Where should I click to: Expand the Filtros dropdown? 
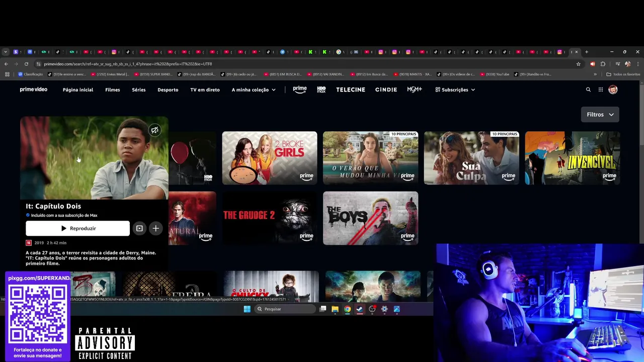click(x=600, y=114)
